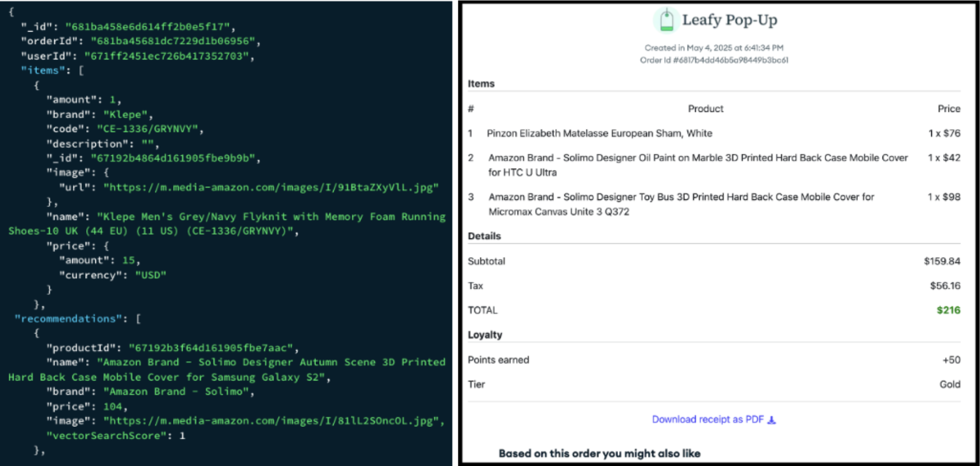Click the Pinzon Elizabeth Matelasse Sham product
This screenshot has height=466, width=980.
click(599, 133)
